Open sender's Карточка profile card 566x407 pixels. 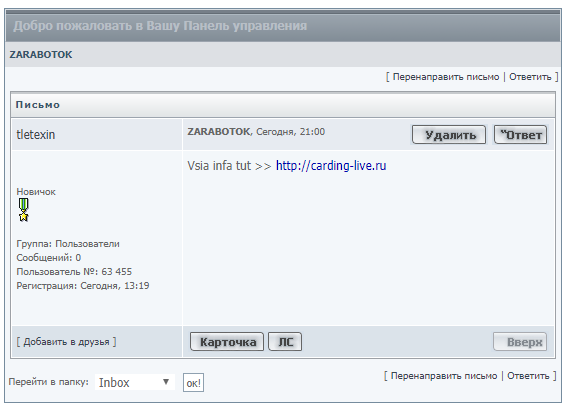[227, 342]
